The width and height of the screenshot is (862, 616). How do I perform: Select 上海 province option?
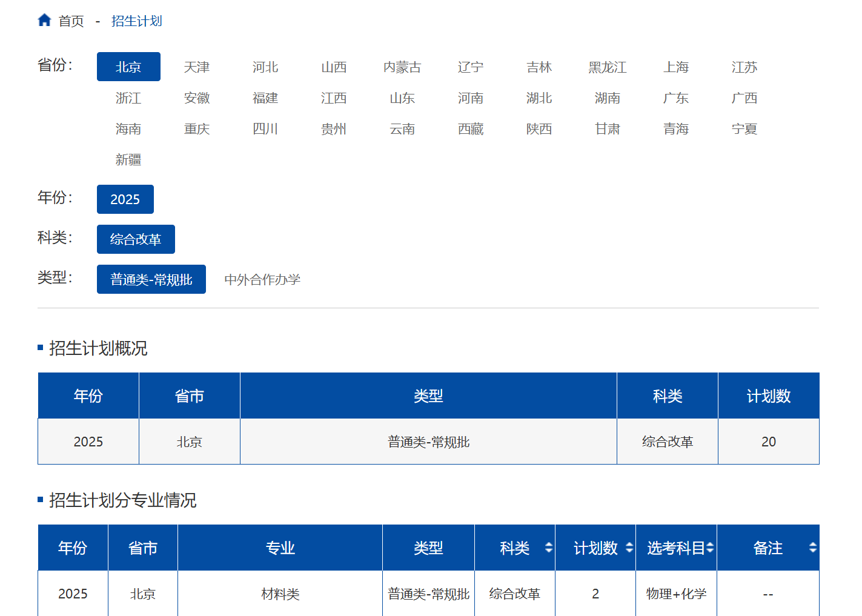click(x=676, y=67)
